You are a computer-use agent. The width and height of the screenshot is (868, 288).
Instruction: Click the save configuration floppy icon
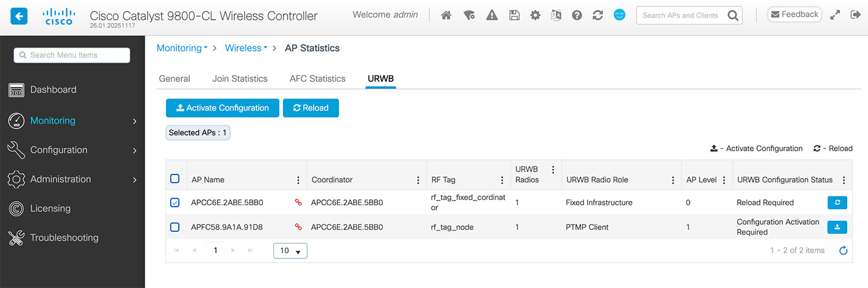(514, 16)
